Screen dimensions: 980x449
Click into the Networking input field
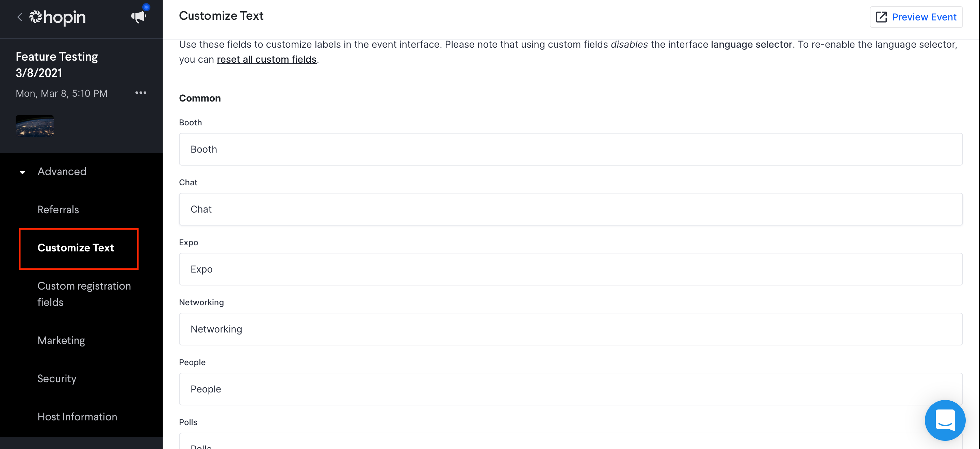click(x=571, y=329)
